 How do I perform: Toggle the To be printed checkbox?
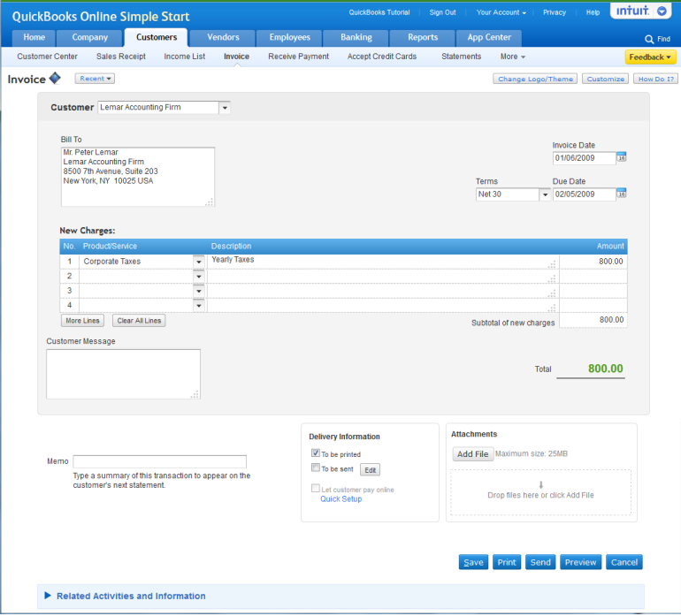pyautogui.click(x=316, y=452)
